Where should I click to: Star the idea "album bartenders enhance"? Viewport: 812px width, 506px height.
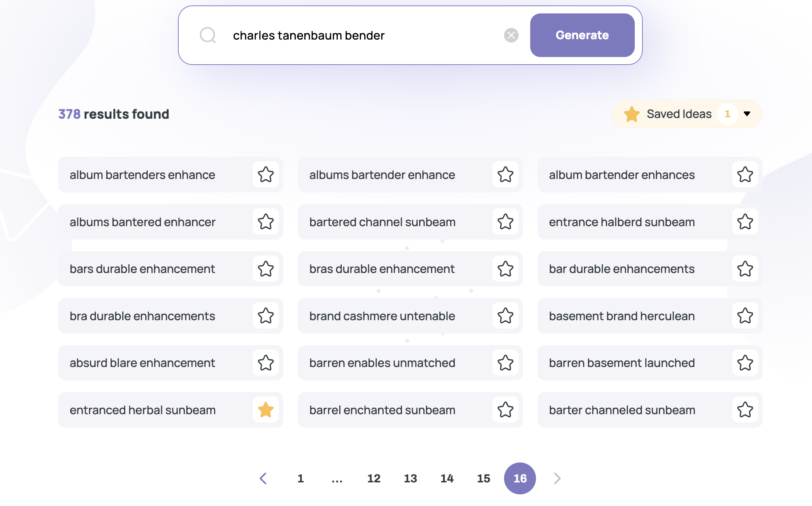266,175
